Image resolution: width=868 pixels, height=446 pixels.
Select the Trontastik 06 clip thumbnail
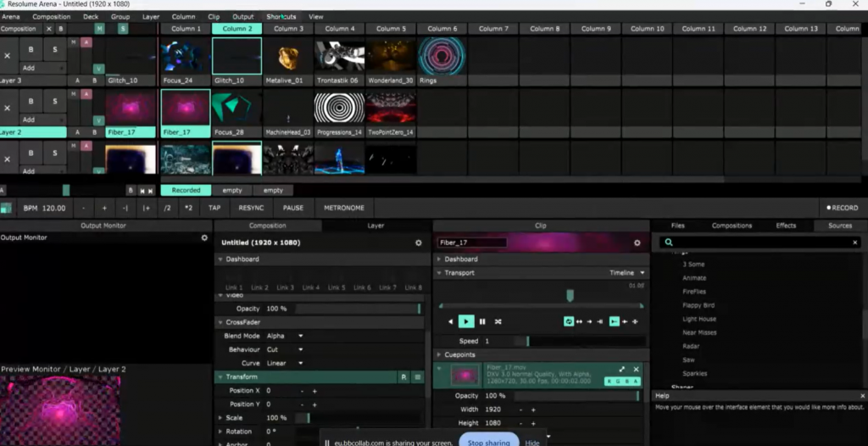tap(339, 55)
